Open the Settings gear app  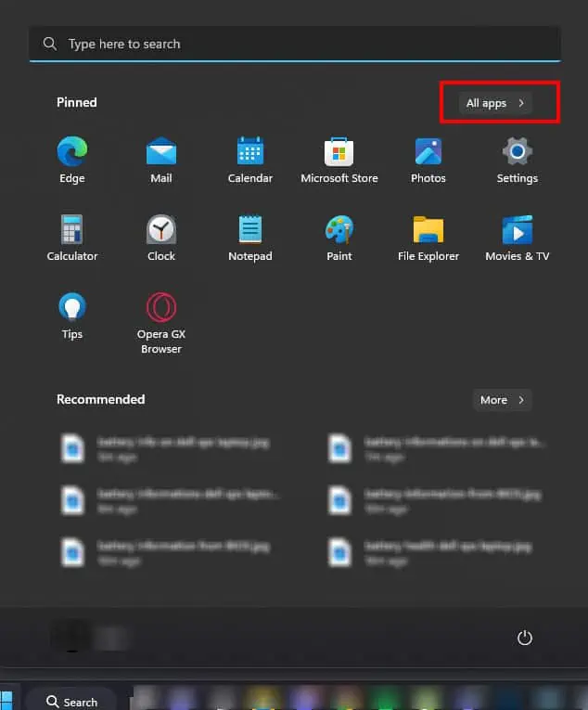click(517, 160)
